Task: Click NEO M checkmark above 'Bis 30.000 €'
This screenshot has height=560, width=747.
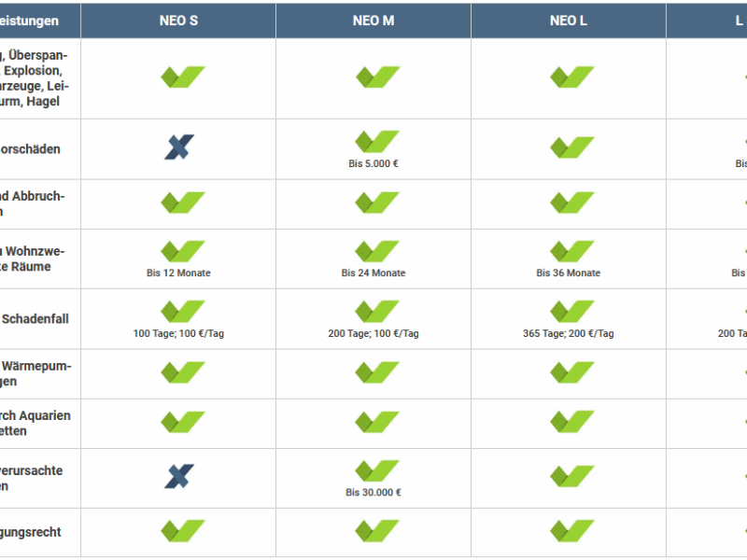Action: pos(377,471)
